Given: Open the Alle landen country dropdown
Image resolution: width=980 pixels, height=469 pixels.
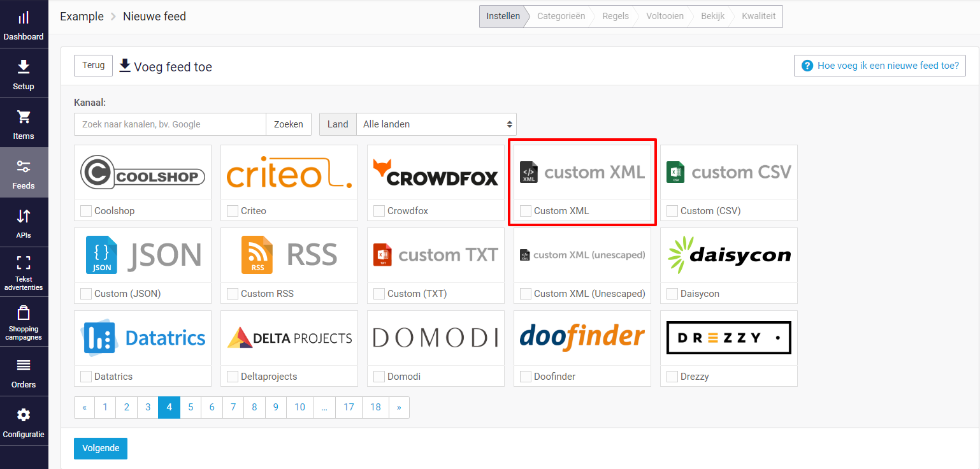Looking at the screenshot, I should [436, 124].
